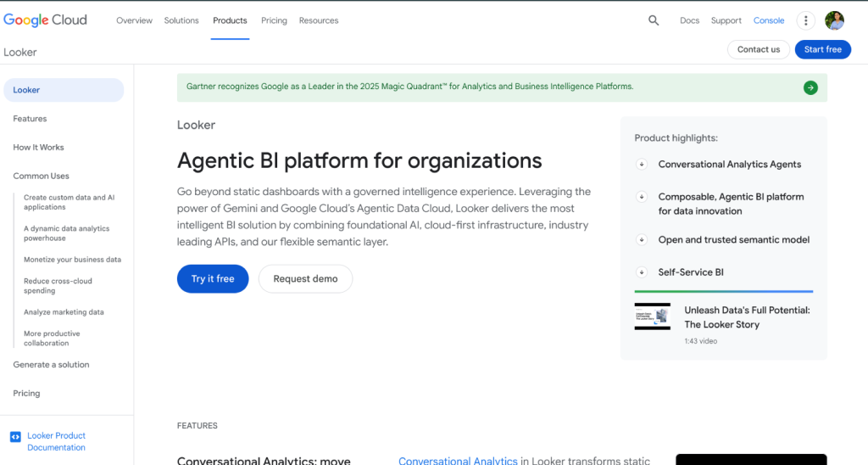Click arrow icon beside Conversational Analytics Agents
Screen dimensions: 868x465
point(642,164)
